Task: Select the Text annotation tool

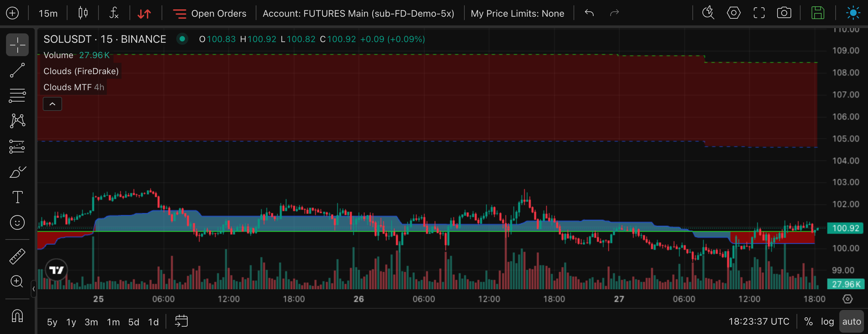Action: coord(17,197)
